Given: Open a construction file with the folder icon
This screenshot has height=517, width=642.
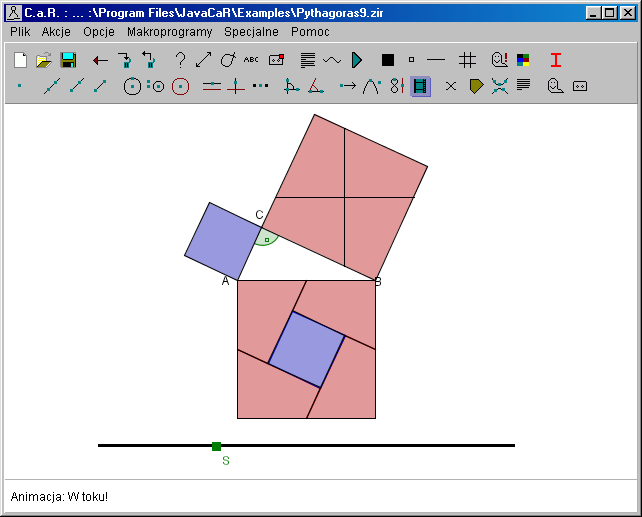Looking at the screenshot, I should (x=44, y=60).
